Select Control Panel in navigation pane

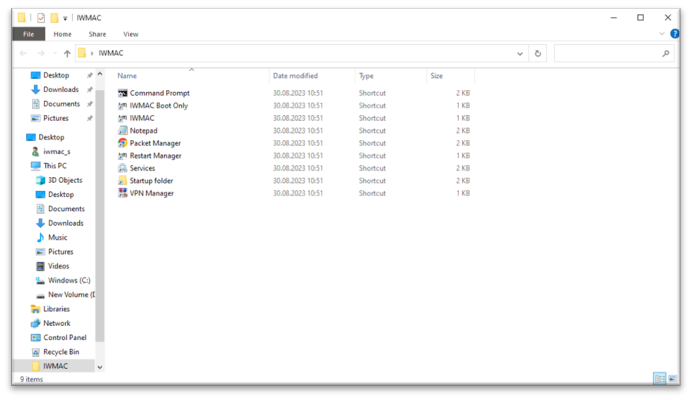tap(65, 337)
